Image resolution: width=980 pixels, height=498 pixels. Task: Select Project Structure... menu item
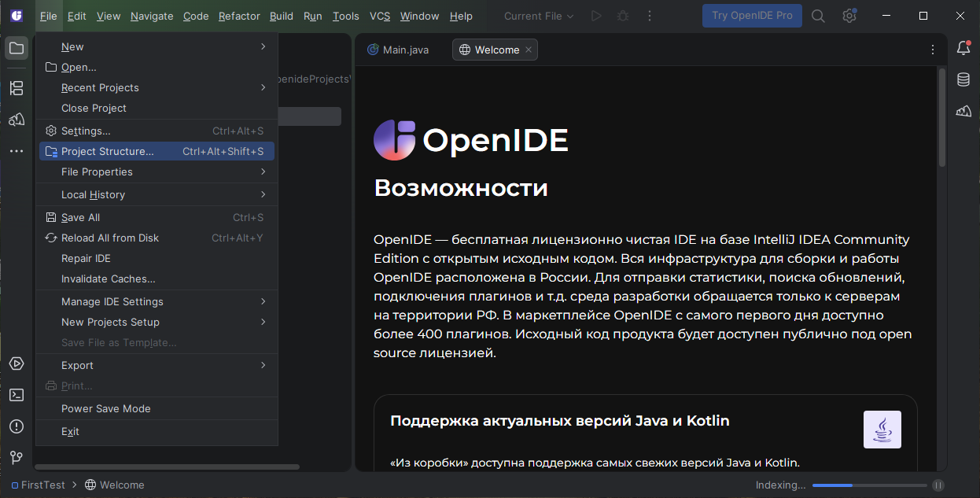157,151
